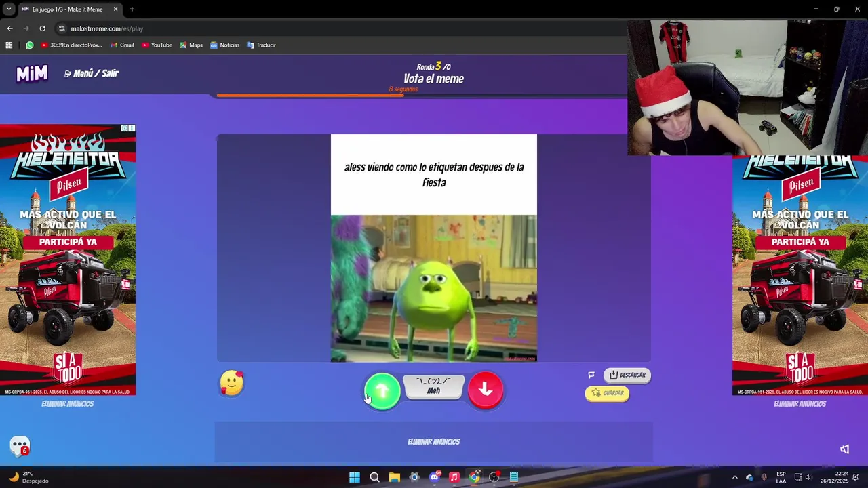868x488 pixels.
Task: Open network and volume quick settings
Action: [x=803, y=477]
